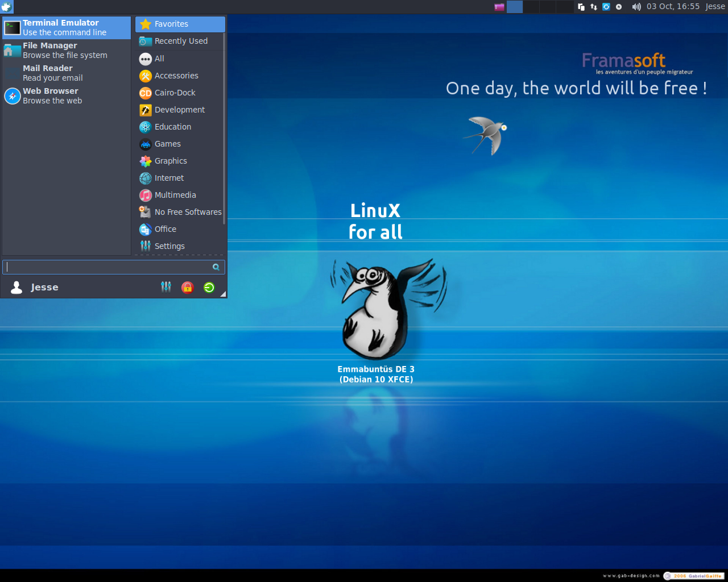Click the magenta window icon in top panel

click(x=499, y=7)
